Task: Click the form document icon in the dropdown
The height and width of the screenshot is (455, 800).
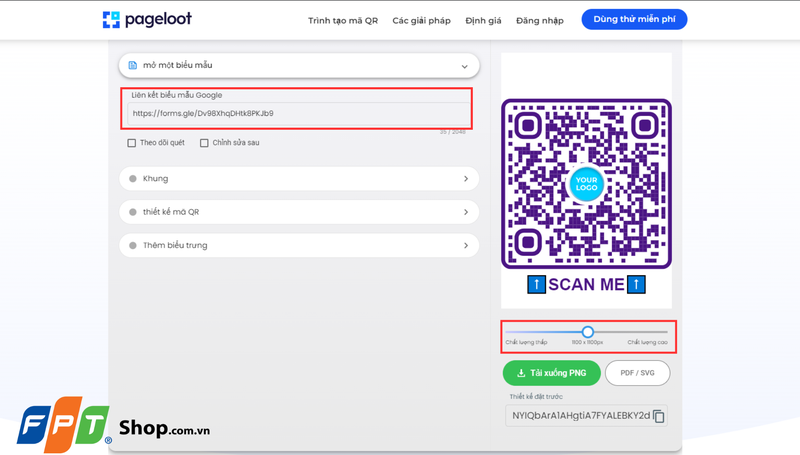Action: click(133, 65)
